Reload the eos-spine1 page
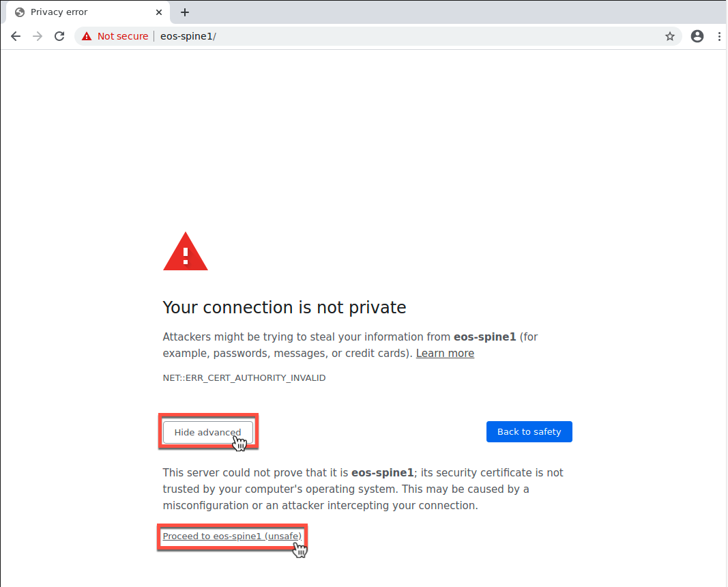728x587 pixels. 59,36
